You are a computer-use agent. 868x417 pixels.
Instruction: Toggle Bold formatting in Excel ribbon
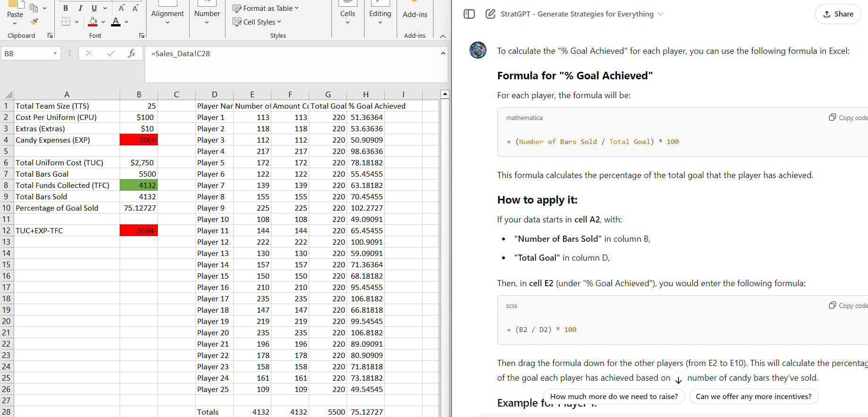(66, 8)
